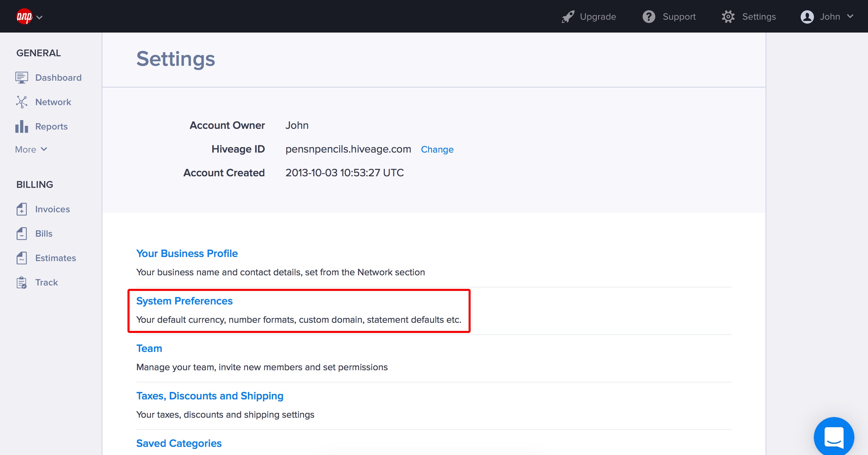Click the Estimates document icon
The height and width of the screenshot is (455, 868).
(x=21, y=258)
